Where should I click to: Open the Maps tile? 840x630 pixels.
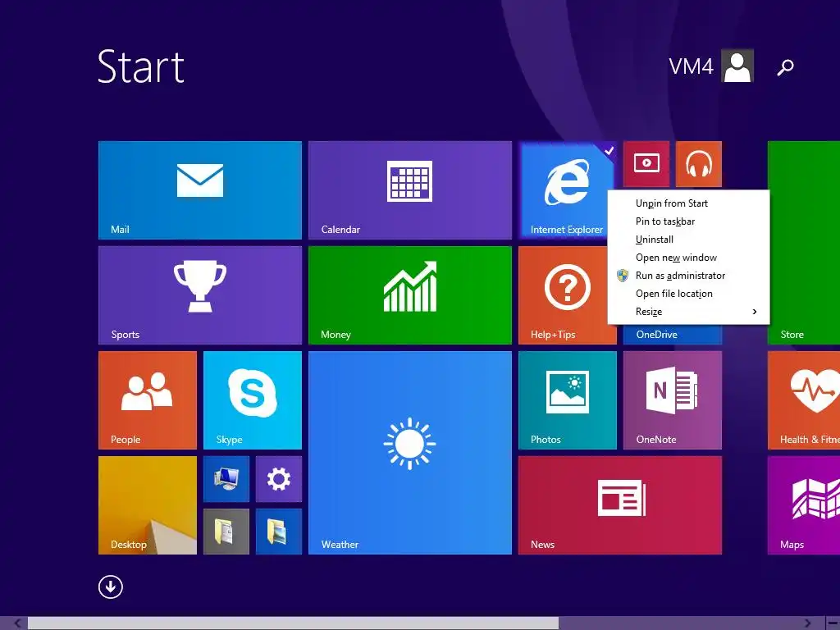(804, 505)
